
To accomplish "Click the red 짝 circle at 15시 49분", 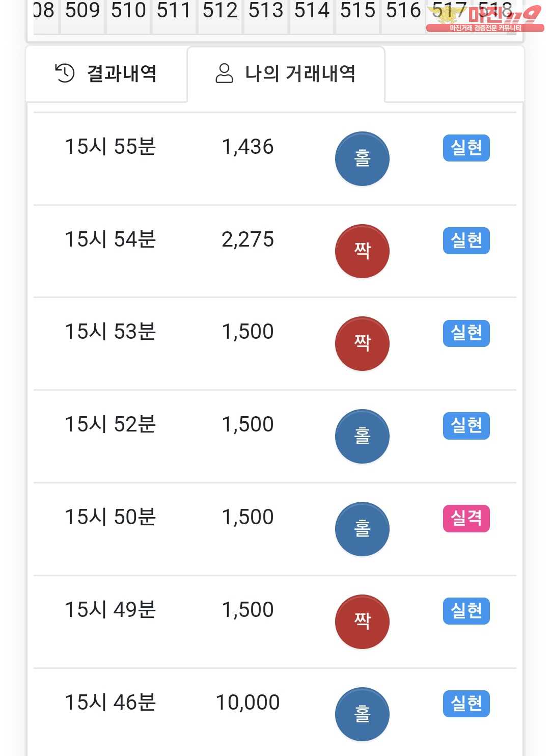I will [362, 622].
